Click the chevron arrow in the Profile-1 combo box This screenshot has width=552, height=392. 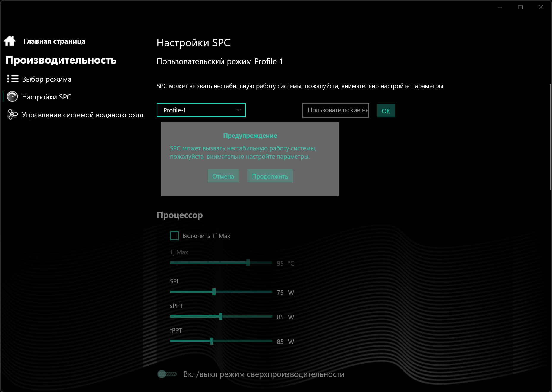click(x=238, y=110)
